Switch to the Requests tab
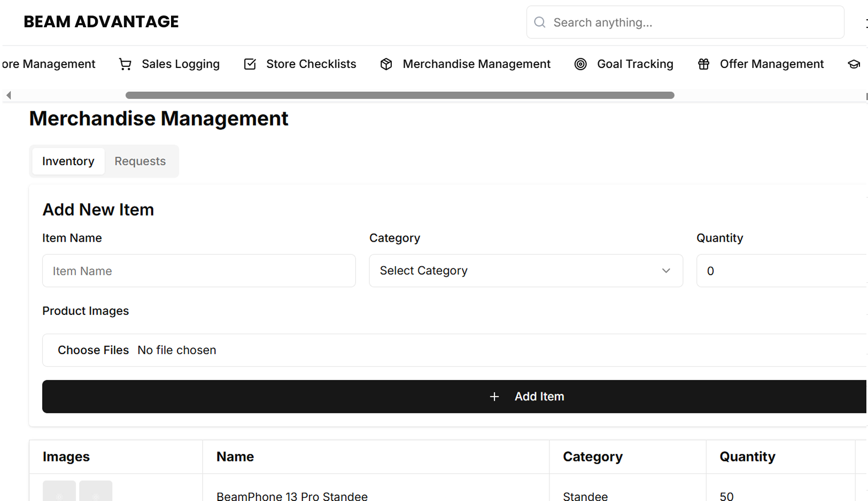Image resolution: width=868 pixels, height=501 pixels. [x=140, y=161]
